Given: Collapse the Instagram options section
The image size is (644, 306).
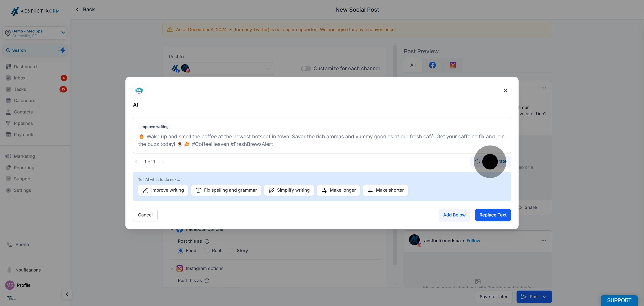Looking at the screenshot, I should click(x=172, y=268).
